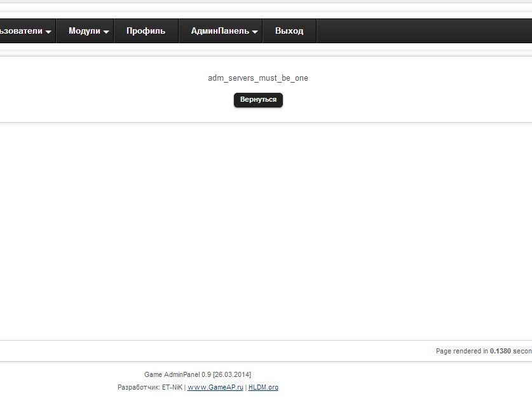The height and width of the screenshot is (403, 532).
Task: Click the Page rendered in text
Action: [x=461, y=351]
